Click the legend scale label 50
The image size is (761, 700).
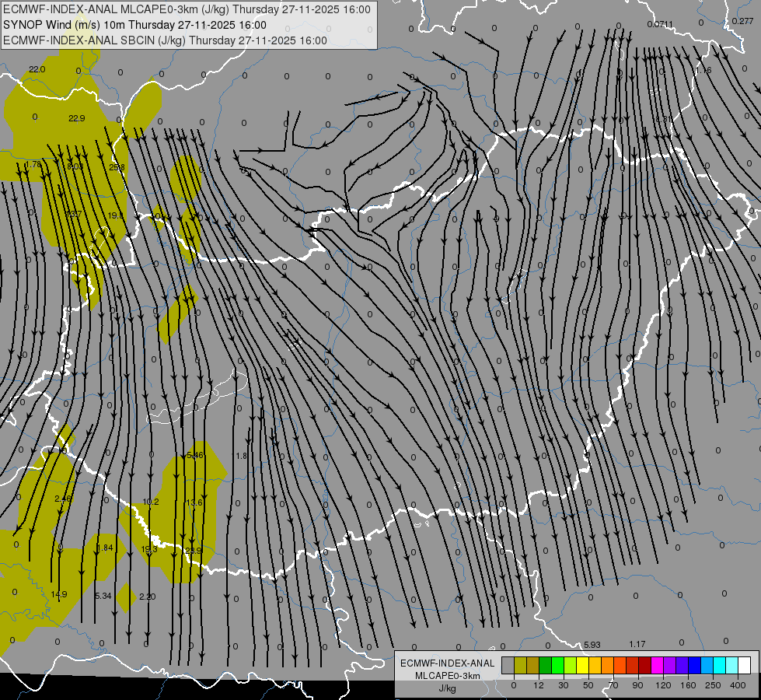[588, 685]
